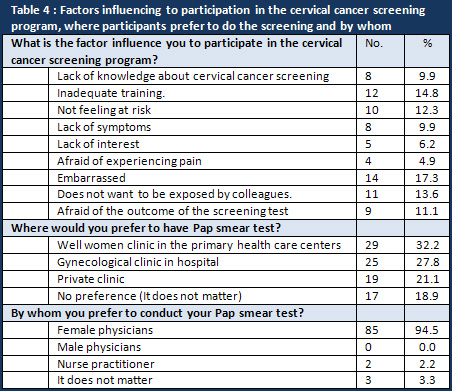This screenshot has width=452, height=391.
Task: Select 'Does not want to be exposed by colleagues.'
Action: pos(174,194)
